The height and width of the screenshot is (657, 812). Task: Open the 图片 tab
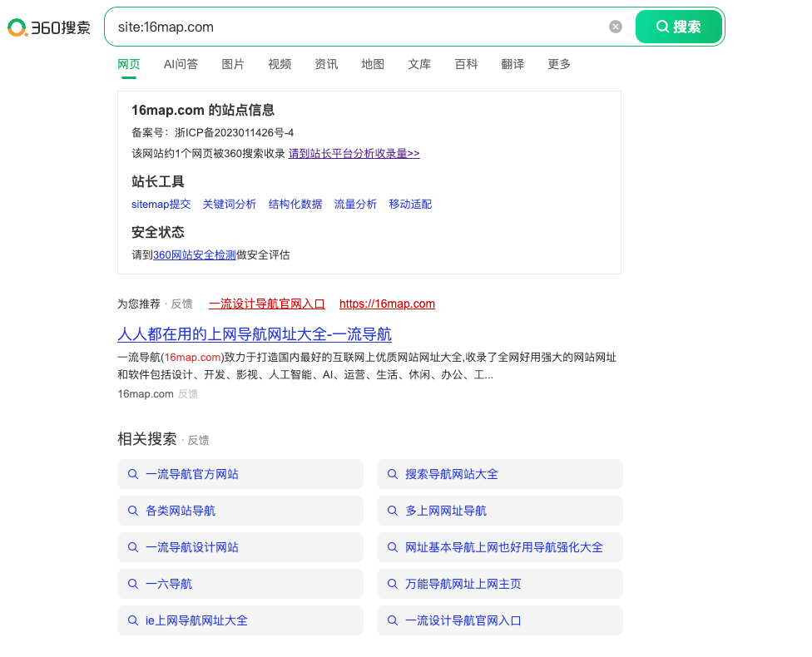pos(232,64)
